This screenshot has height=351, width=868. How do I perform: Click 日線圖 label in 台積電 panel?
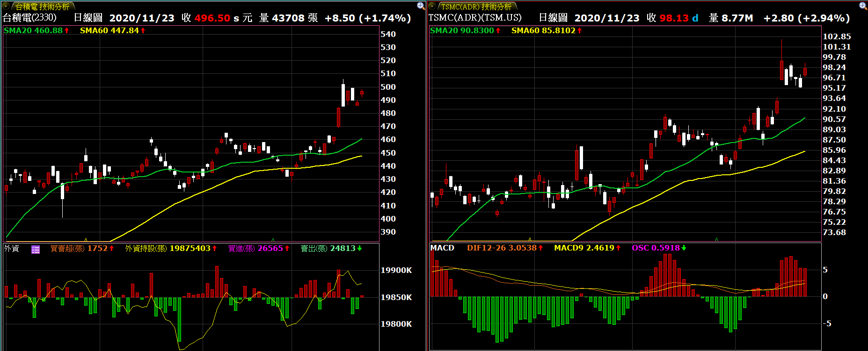(88, 18)
